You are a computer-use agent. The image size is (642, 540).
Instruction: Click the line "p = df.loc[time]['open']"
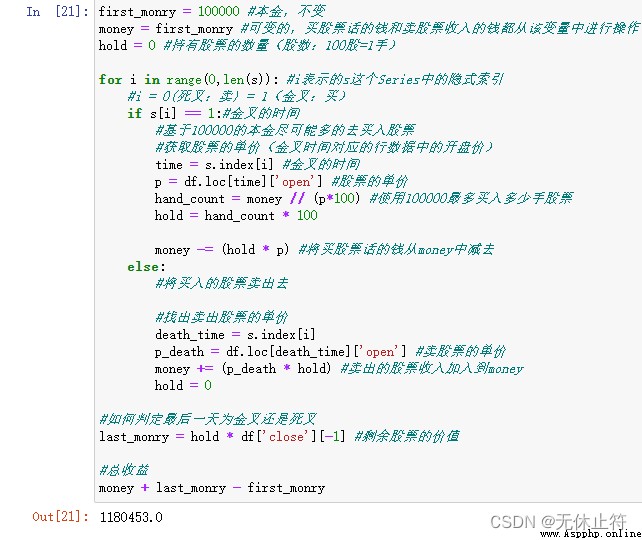239,181
